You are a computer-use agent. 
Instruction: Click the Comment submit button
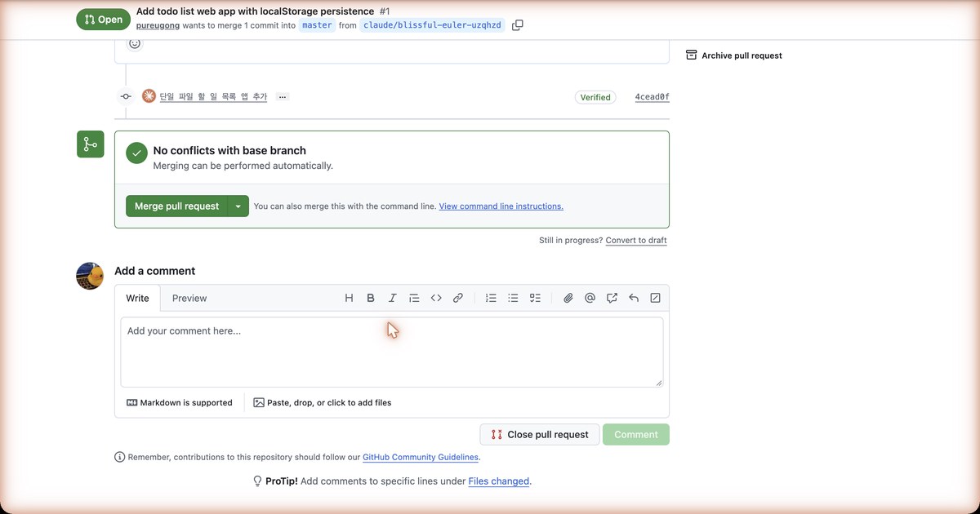click(x=636, y=435)
